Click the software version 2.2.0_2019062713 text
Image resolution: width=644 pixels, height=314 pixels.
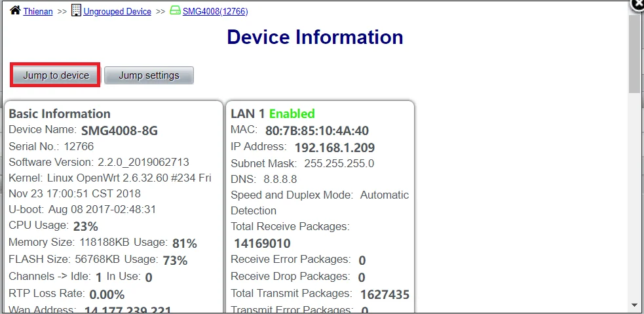[143, 162]
